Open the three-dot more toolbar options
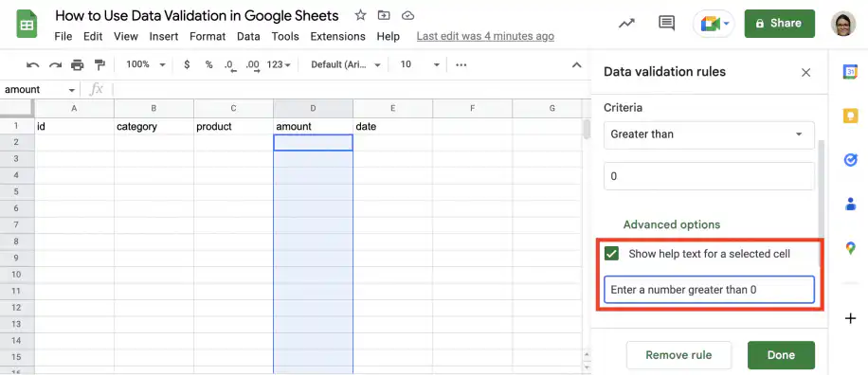 click(461, 64)
